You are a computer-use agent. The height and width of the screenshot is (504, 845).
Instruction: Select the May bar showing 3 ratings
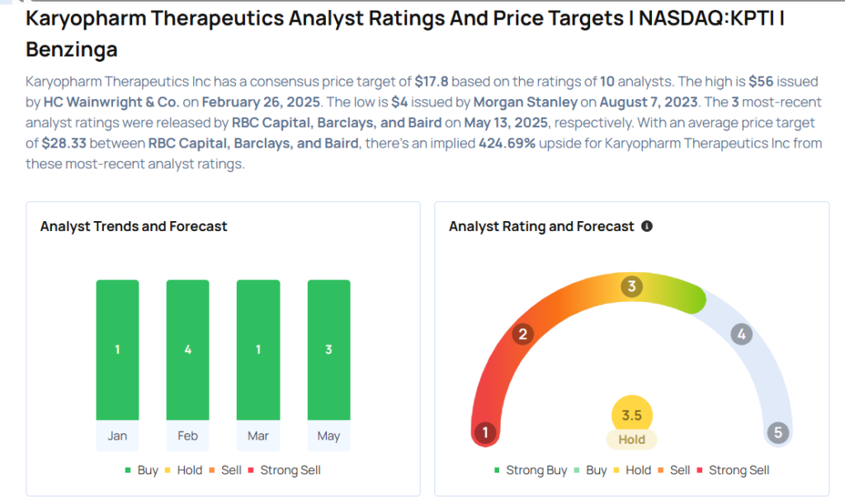pos(328,350)
